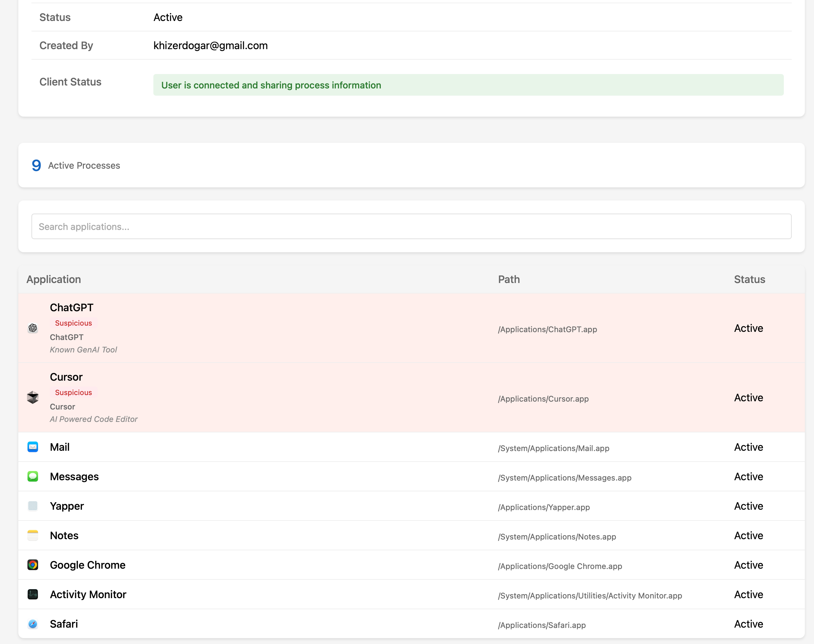
Task: Click the Activity Monitor icon
Action: coord(33,595)
